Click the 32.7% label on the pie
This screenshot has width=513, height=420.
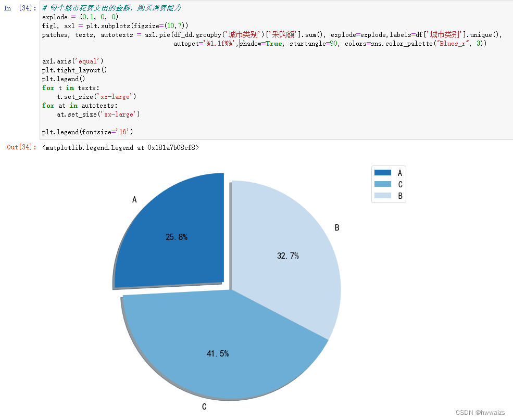(x=288, y=256)
